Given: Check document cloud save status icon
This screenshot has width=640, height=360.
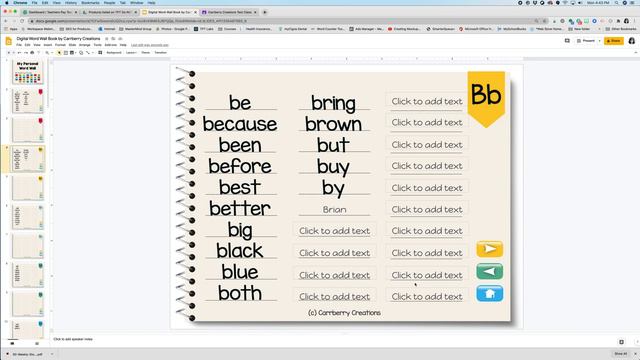Looking at the screenshot, I should coord(120,39).
